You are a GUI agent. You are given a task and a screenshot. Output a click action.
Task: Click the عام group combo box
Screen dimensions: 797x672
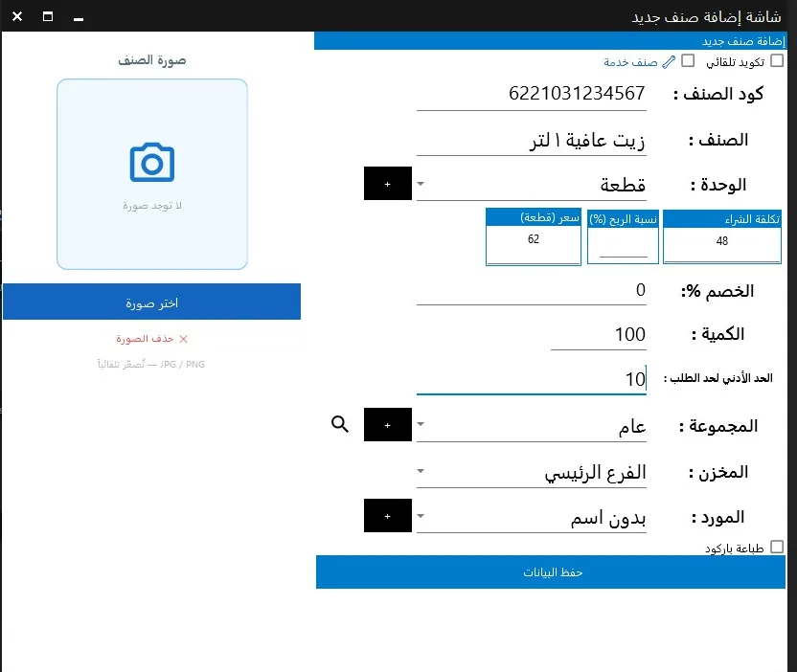click(x=531, y=426)
